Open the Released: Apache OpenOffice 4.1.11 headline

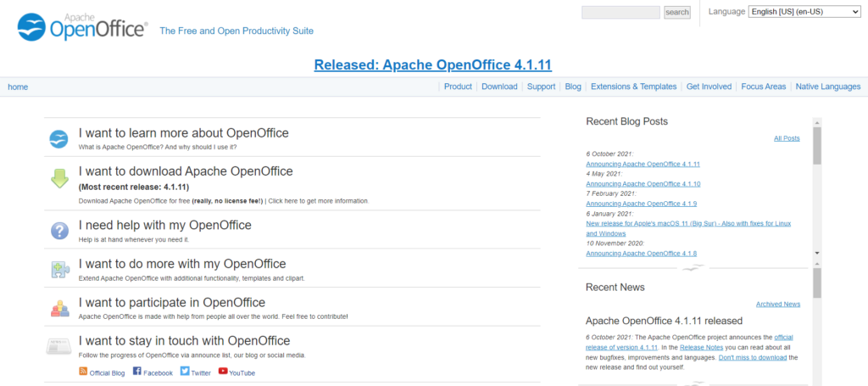[x=433, y=64]
